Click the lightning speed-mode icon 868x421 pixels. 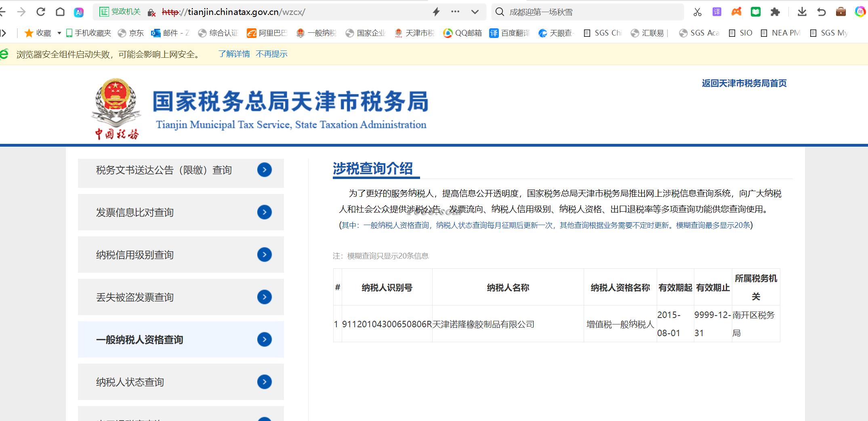[x=436, y=12]
